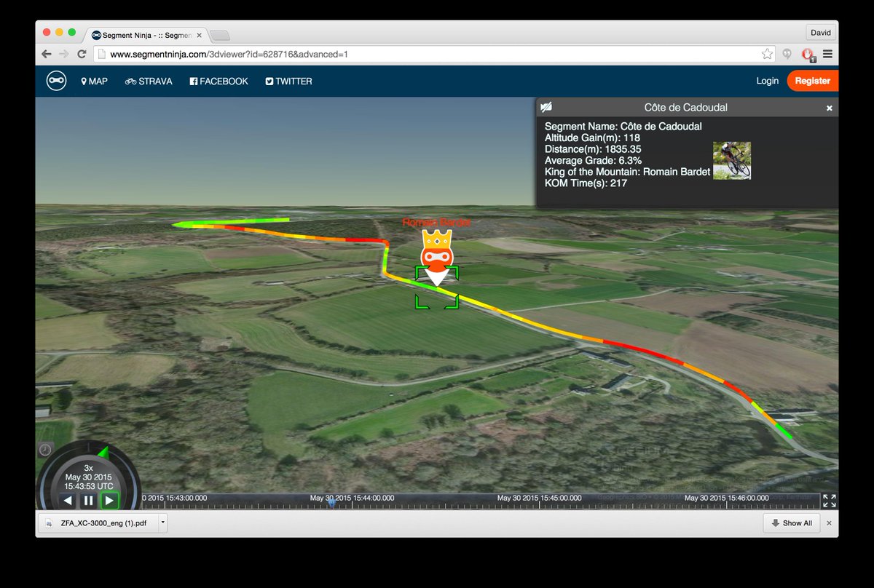Click browser back arrow
874x588 pixels.
coord(47,54)
